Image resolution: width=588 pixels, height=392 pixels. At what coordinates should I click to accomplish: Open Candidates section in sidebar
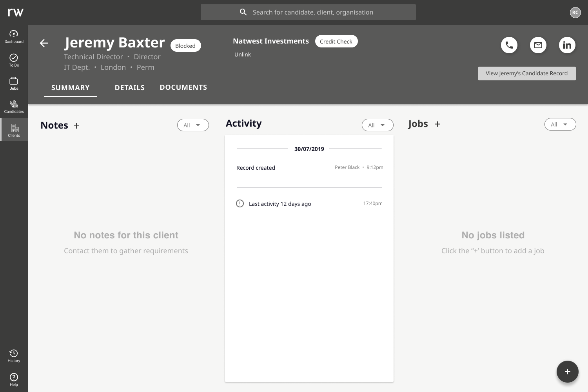(14, 107)
